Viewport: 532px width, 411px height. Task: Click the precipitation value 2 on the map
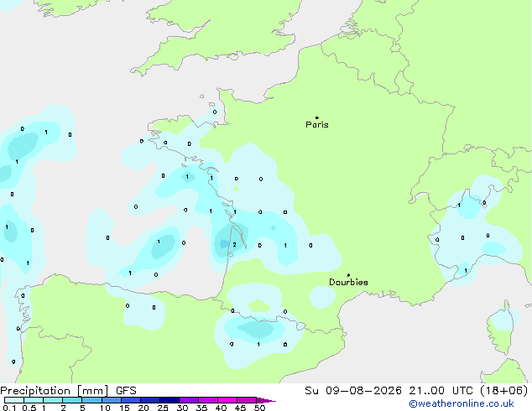pos(234,244)
